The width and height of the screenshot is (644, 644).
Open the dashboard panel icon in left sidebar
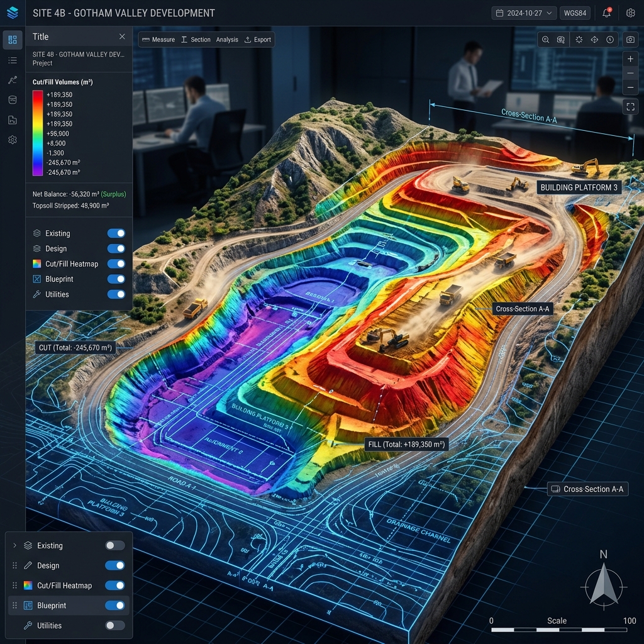(13, 40)
